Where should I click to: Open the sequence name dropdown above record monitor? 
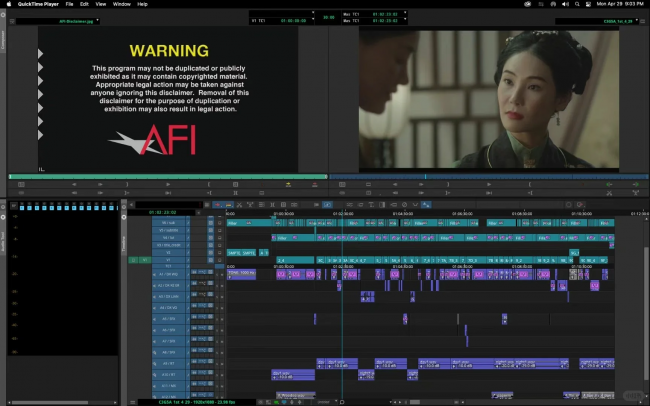pos(637,21)
